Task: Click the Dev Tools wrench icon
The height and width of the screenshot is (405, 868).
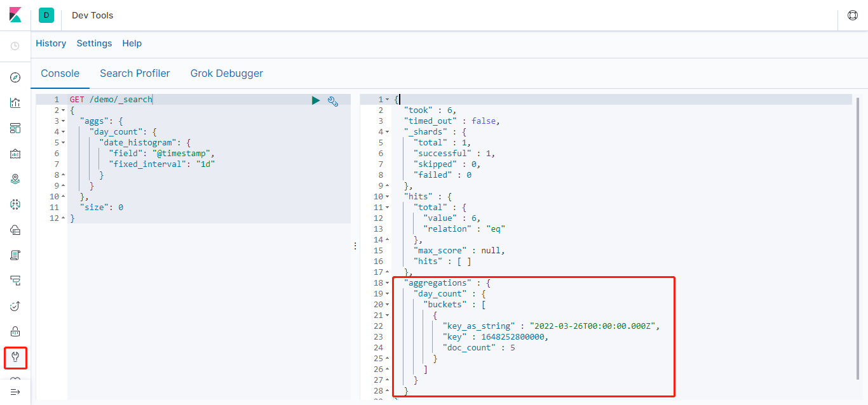Action: (15, 357)
